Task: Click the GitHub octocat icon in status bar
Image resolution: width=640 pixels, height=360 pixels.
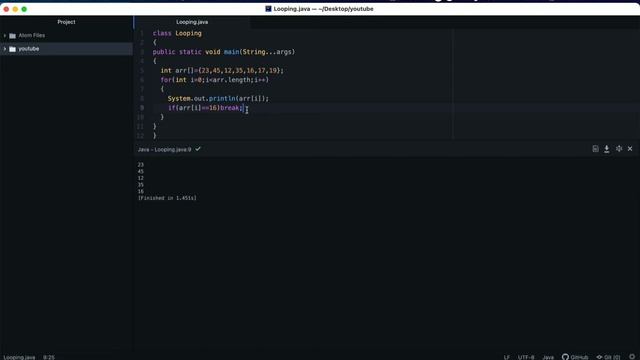Action: pyautogui.click(x=565, y=357)
